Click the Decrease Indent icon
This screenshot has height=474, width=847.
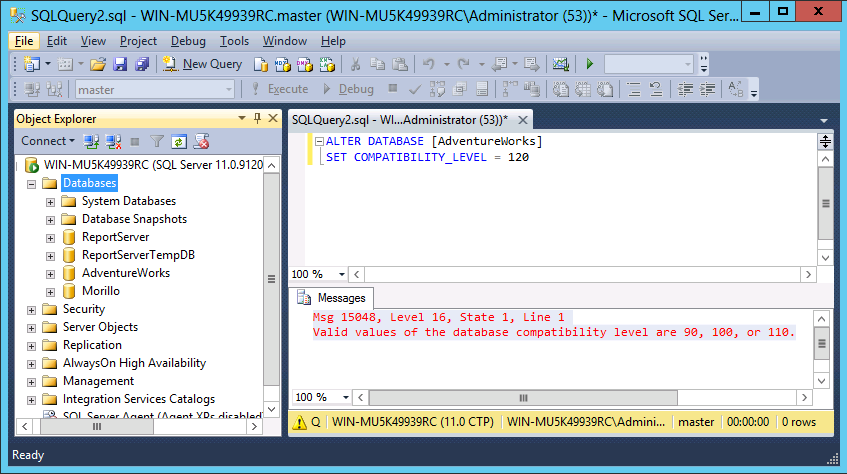click(x=685, y=89)
